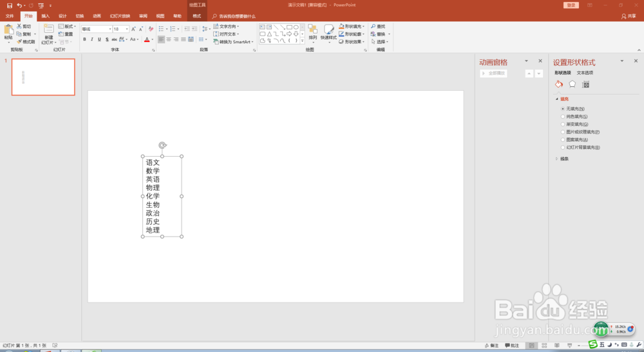Open Shape Fill (形状填充) color menu

[352, 26]
